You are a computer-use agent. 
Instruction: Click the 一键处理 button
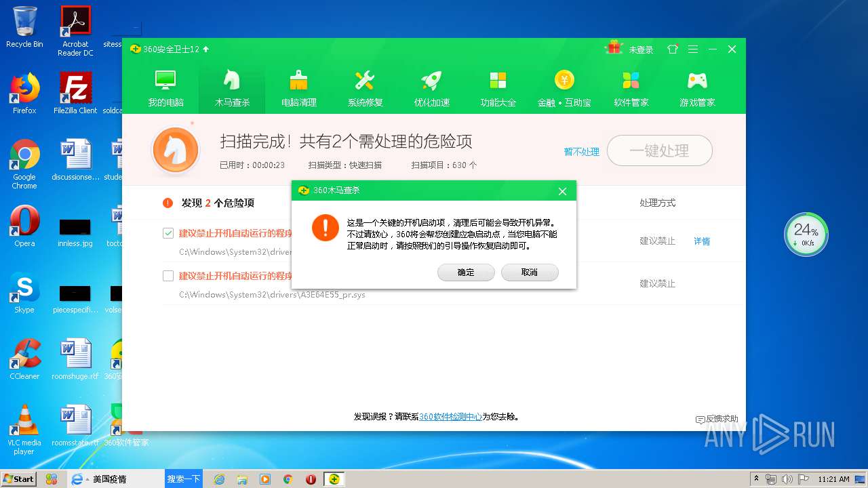[659, 150]
